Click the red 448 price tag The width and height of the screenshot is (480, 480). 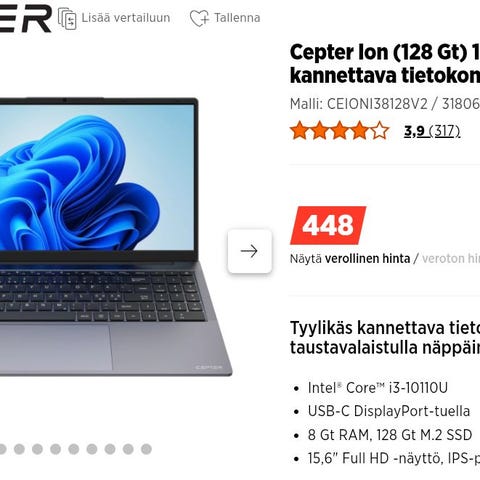[328, 226]
